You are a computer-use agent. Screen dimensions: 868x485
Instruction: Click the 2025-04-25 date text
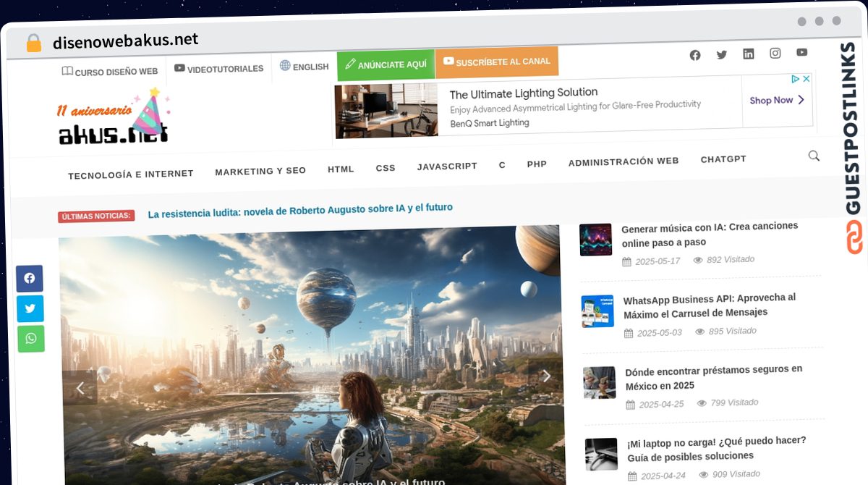tap(661, 405)
